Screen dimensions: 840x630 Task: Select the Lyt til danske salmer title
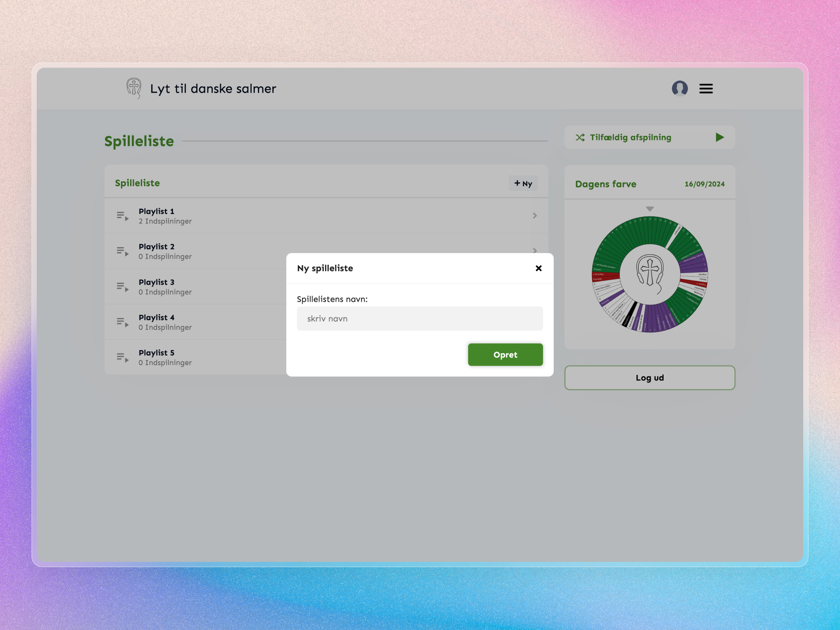(213, 88)
